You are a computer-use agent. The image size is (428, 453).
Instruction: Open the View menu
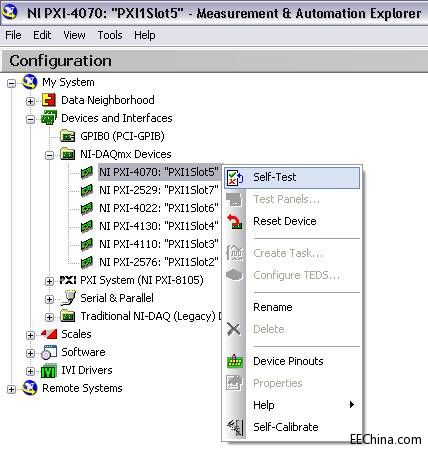pos(74,35)
